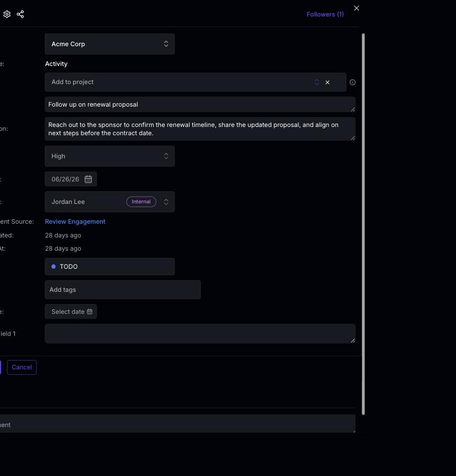Open the High priority dropdown
The image size is (456, 476).
tap(109, 156)
